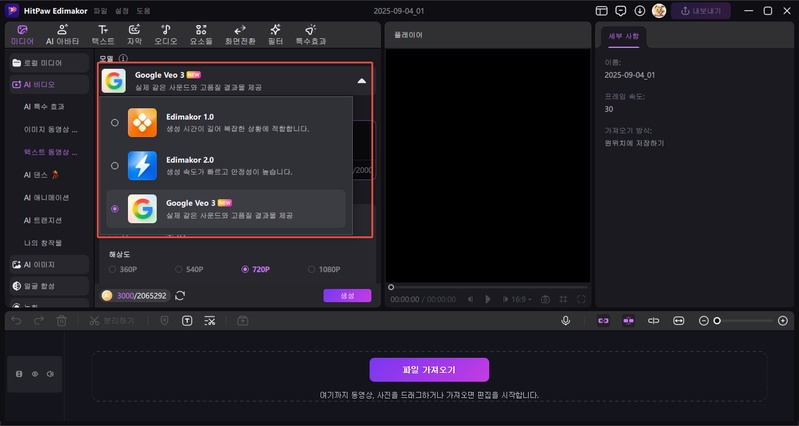Open the AI 아바타 avatar tab
Image resolution: width=799 pixels, height=426 pixels.
click(63, 35)
